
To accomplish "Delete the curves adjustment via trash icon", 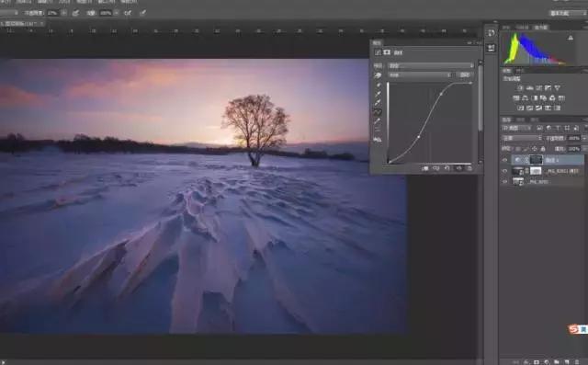I will (469, 168).
